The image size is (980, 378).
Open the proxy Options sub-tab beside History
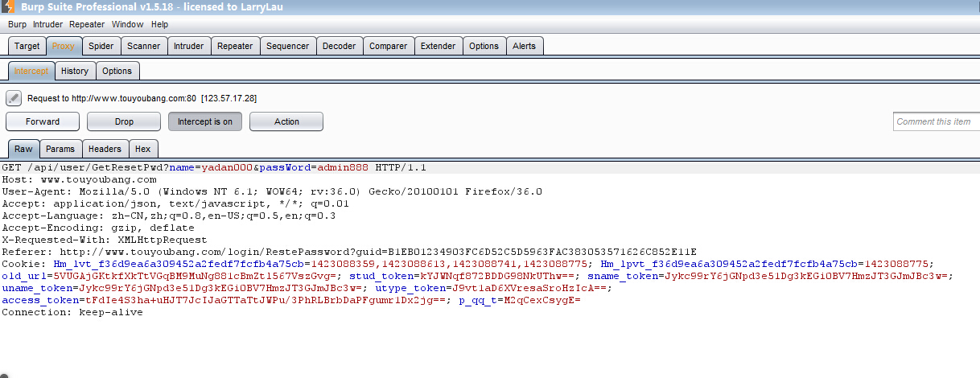(117, 71)
